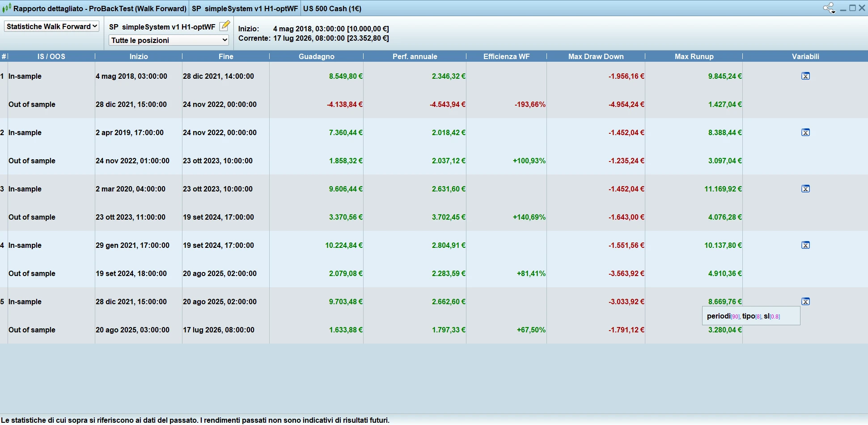Viewport: 868px width, 425px height.
Task: Click the Corrente date and balance text
Action: coord(313,38)
